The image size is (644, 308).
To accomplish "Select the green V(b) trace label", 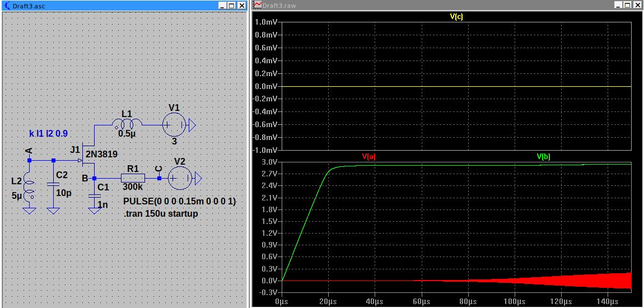I will (543, 157).
